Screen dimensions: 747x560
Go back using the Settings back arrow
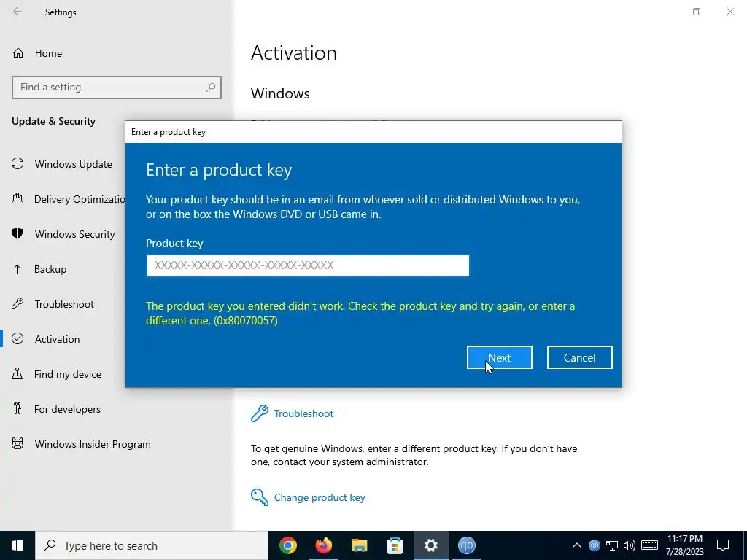tap(18, 12)
